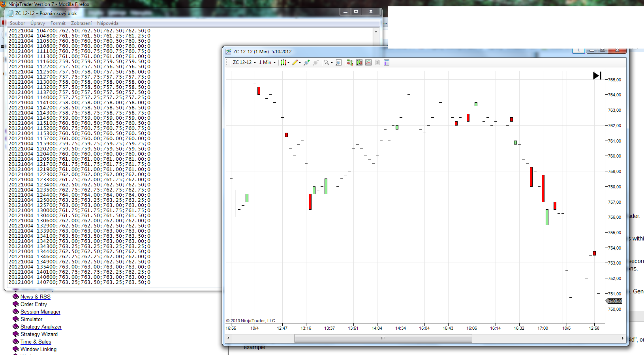
Task: Click the chart scrollbar left arrow
Action: [x=228, y=338]
